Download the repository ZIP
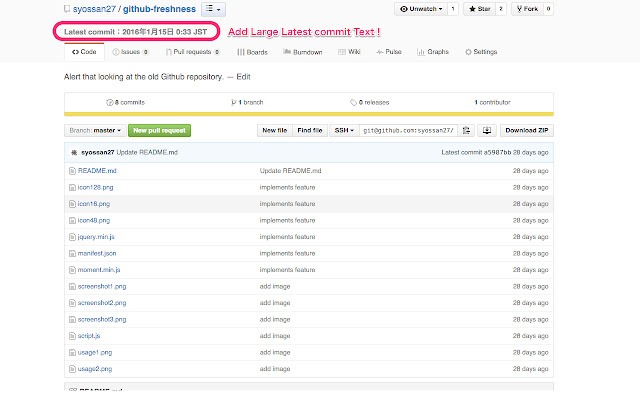 point(527,131)
